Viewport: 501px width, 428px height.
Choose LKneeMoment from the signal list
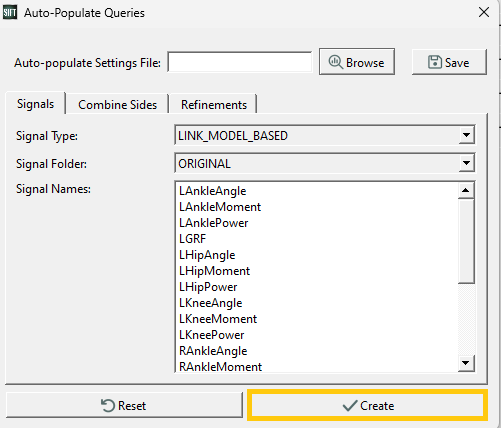[x=218, y=319]
